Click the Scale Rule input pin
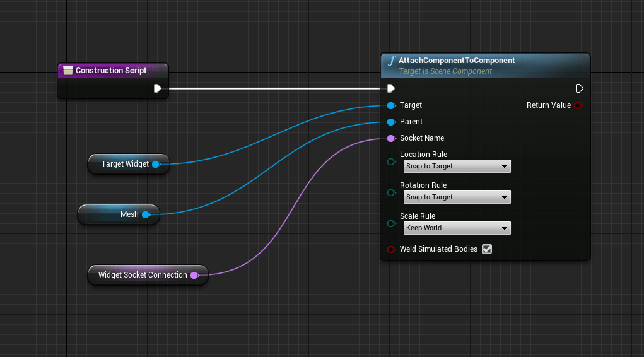The height and width of the screenshot is (357, 644). (x=391, y=224)
